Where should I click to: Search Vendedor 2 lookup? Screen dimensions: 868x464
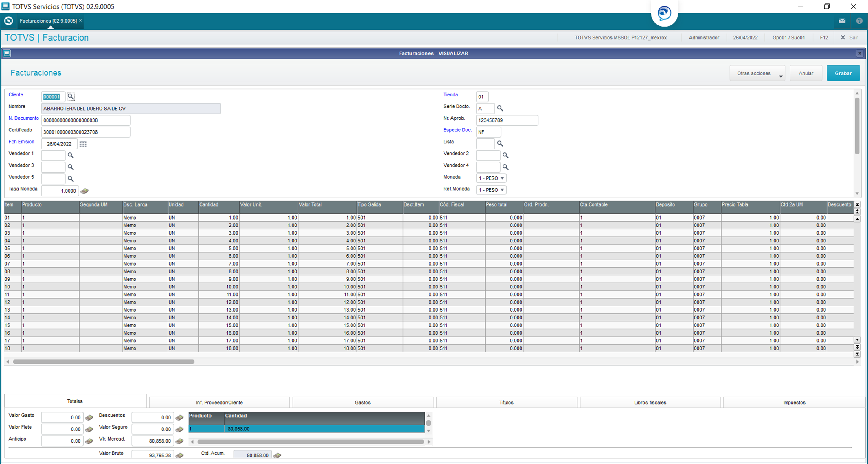tap(505, 156)
